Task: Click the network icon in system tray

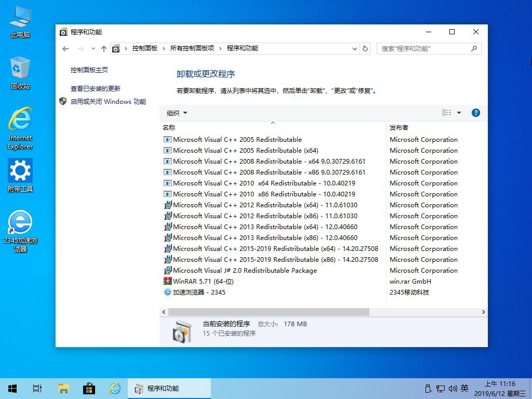Action: [441, 389]
